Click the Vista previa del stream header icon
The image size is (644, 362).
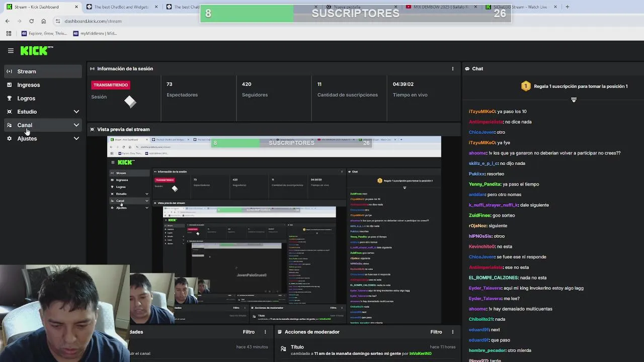(x=92, y=130)
